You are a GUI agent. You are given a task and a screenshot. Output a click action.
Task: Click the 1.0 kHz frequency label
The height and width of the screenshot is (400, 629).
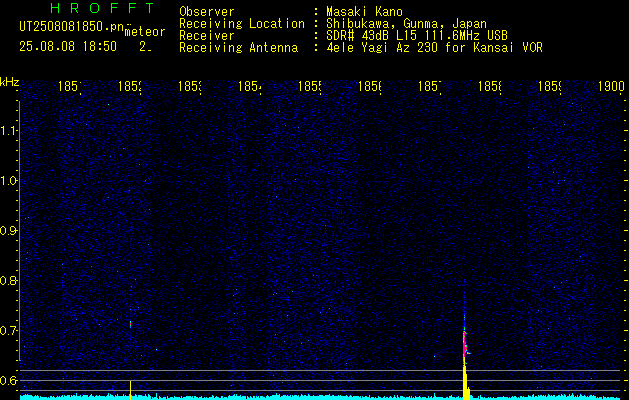click(8, 181)
